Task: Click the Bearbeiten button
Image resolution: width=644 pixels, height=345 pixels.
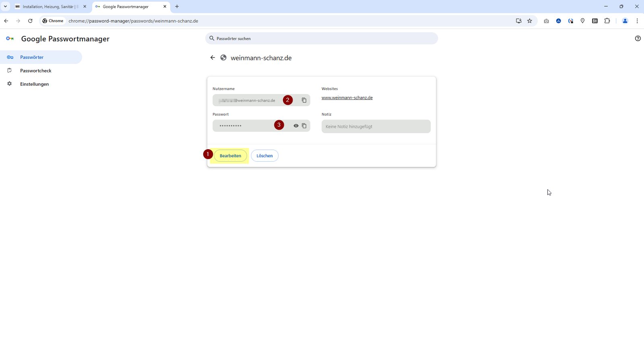Action: (x=230, y=156)
